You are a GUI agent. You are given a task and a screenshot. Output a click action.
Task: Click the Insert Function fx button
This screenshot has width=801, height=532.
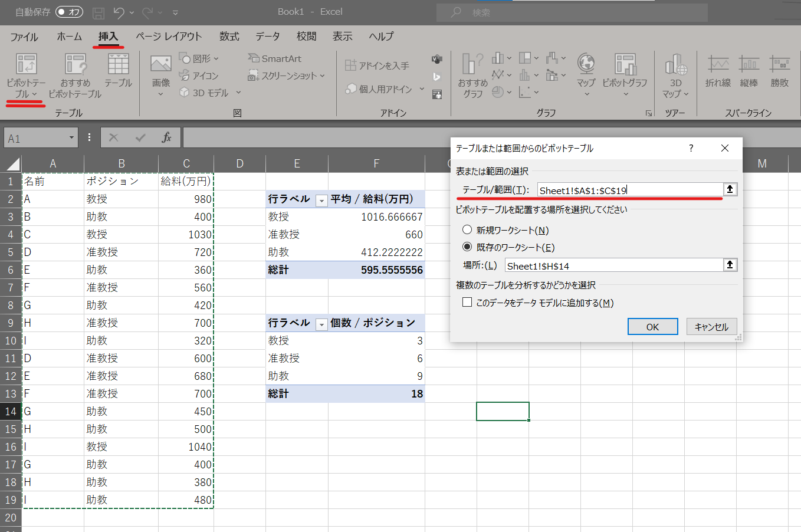click(x=166, y=137)
